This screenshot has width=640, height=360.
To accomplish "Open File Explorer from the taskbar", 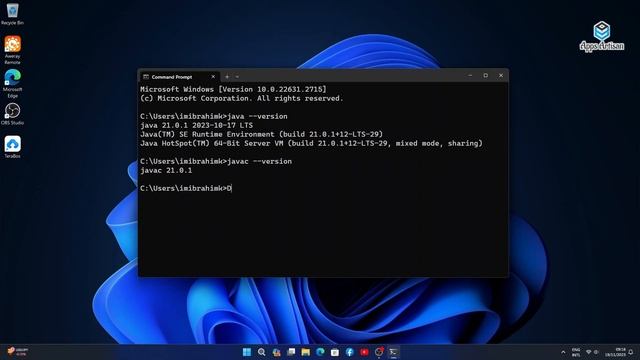I will click(x=306, y=352).
